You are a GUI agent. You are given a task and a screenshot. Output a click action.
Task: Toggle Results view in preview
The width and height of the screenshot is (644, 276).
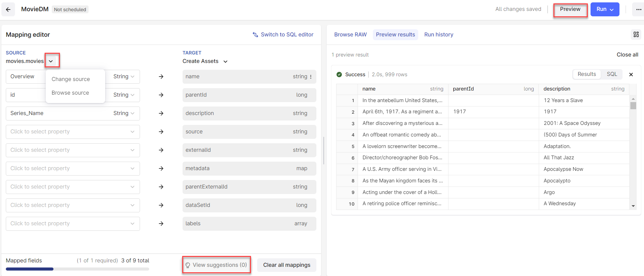587,74
